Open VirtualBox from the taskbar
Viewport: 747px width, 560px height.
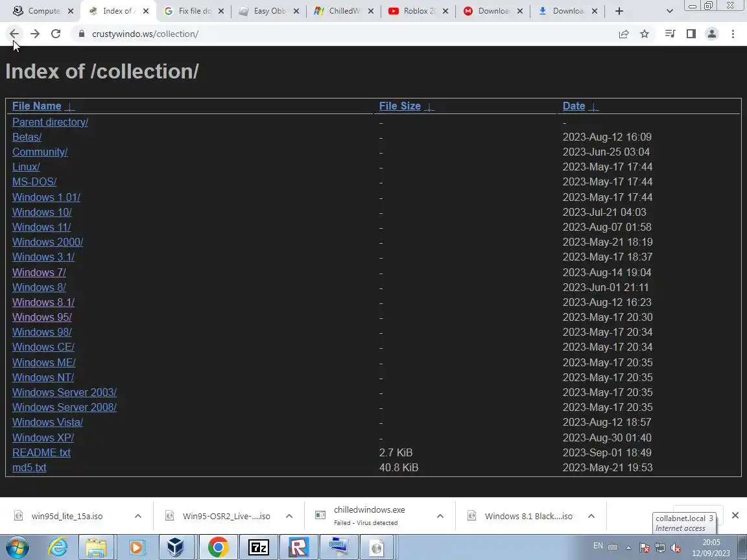click(x=175, y=547)
